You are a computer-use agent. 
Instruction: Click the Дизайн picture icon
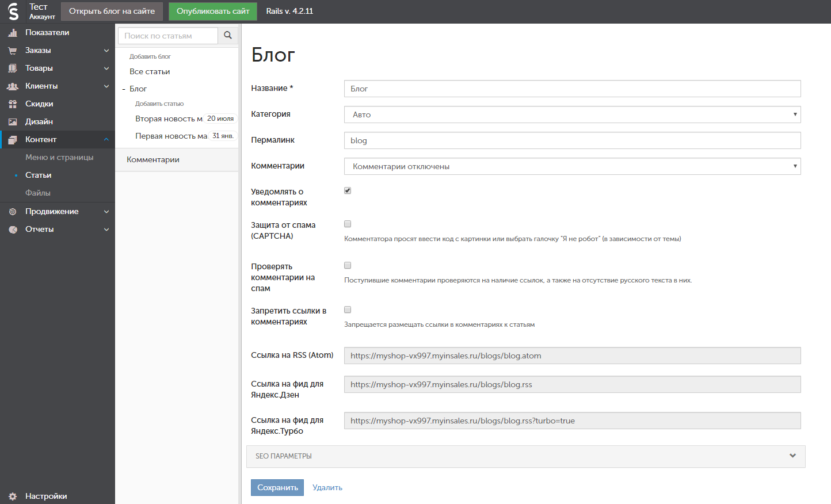point(12,122)
